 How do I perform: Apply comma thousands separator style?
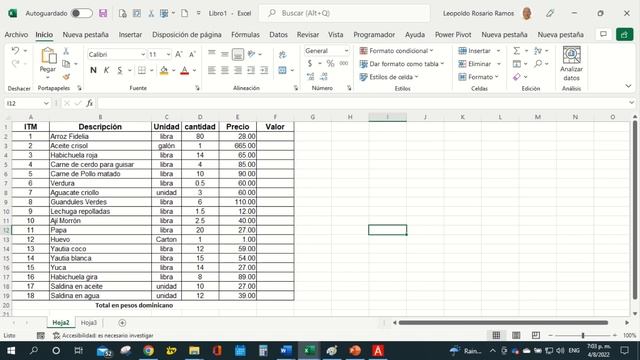click(344, 63)
